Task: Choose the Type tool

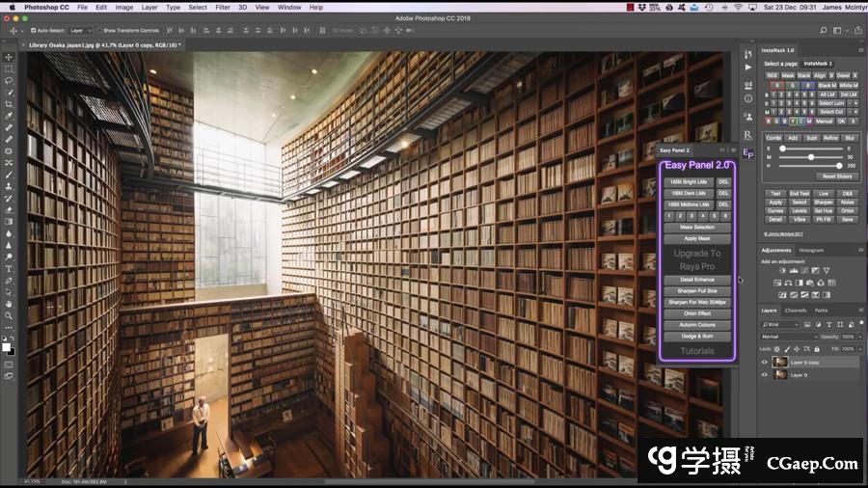Action: (x=9, y=268)
